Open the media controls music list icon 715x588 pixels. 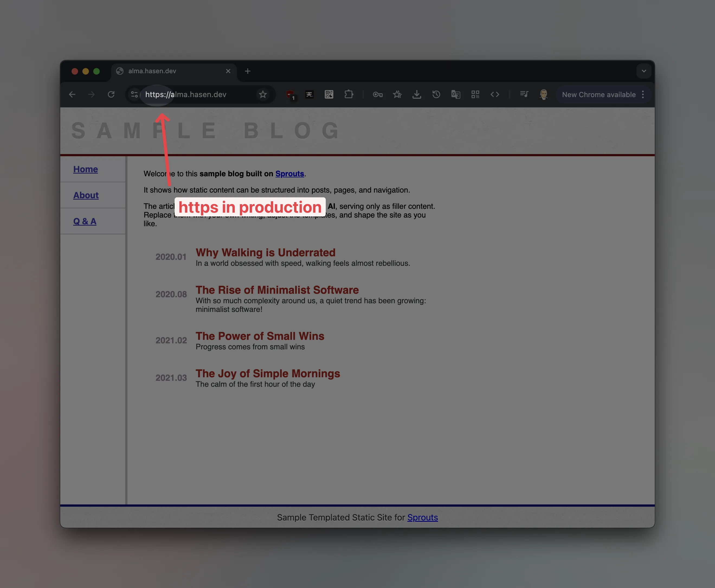pos(524,94)
